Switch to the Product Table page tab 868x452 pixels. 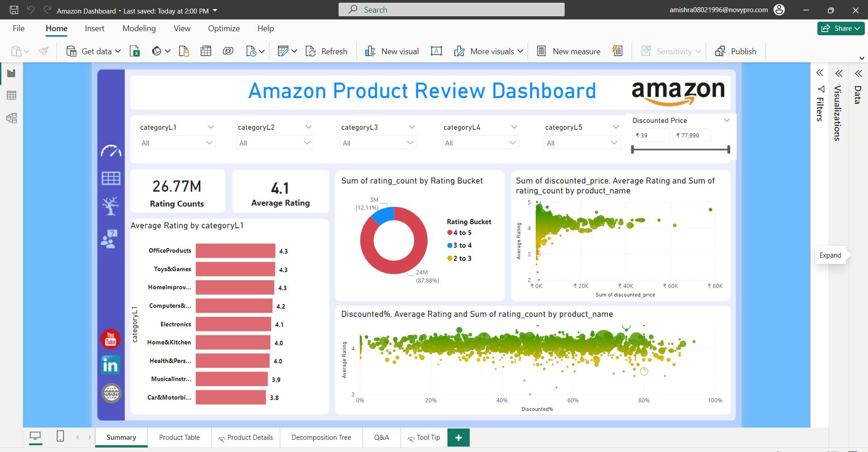click(x=179, y=438)
